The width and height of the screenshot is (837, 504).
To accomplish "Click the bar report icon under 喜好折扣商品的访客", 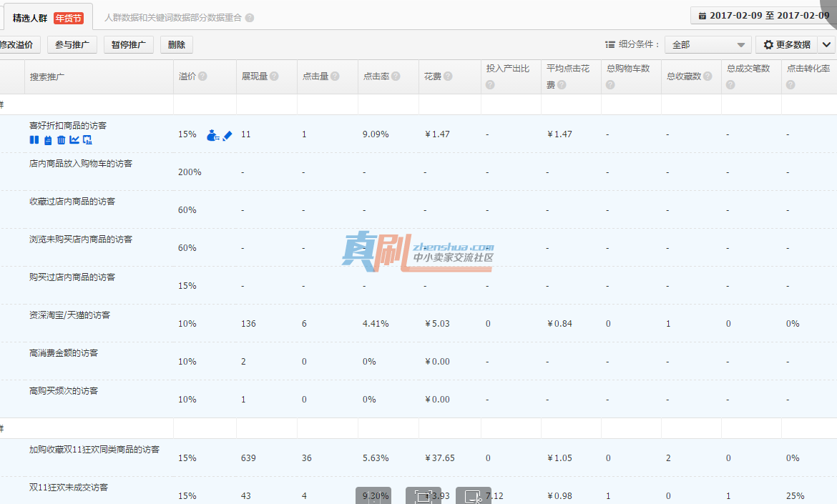I will coord(87,139).
